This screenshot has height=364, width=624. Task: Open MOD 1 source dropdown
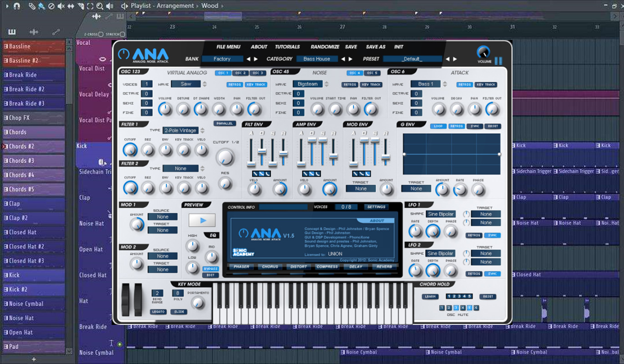[x=162, y=217]
